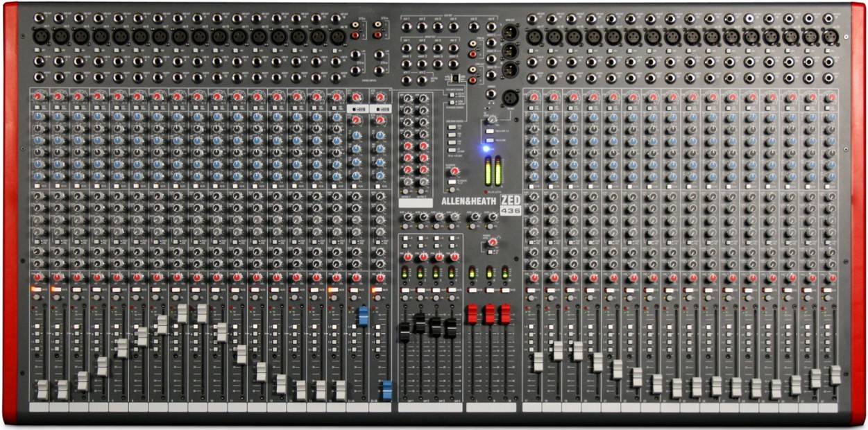The image size is (868, 430).
Task: Click the red playback level knob left of the main meters
Action: coord(454,171)
